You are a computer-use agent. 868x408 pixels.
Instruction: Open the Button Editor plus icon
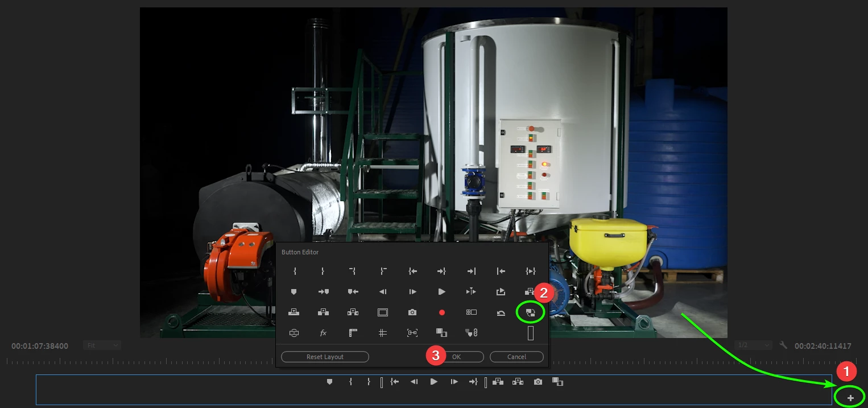click(x=850, y=398)
